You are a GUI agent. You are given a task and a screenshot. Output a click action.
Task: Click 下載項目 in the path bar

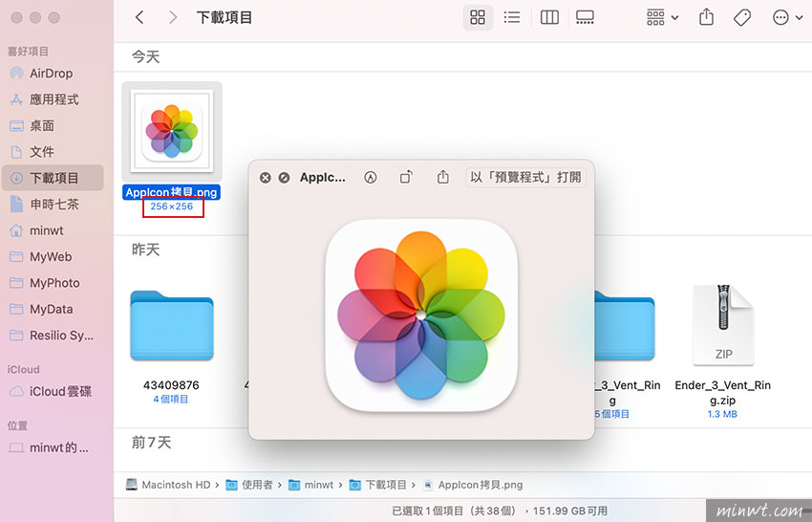(x=378, y=485)
